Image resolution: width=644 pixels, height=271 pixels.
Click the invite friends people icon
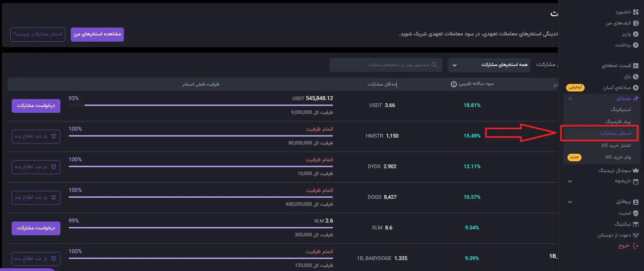click(636, 235)
